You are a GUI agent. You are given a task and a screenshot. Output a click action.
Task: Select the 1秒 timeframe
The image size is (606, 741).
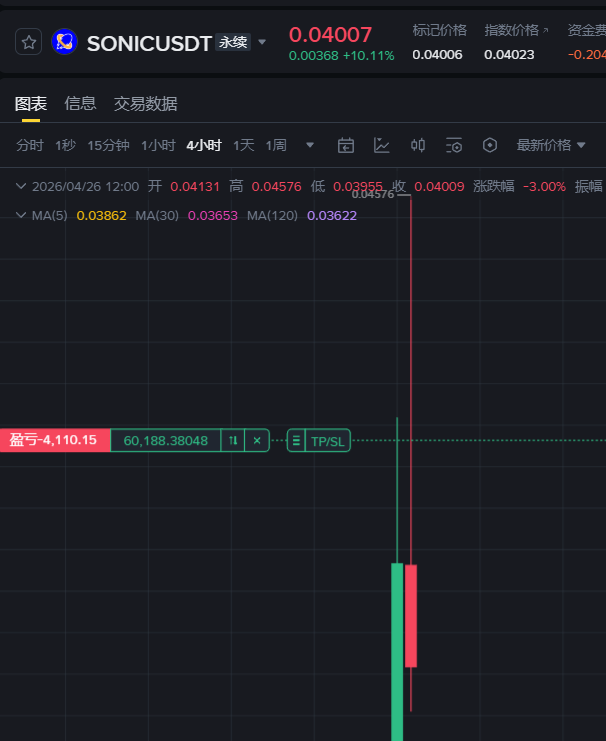(65, 145)
